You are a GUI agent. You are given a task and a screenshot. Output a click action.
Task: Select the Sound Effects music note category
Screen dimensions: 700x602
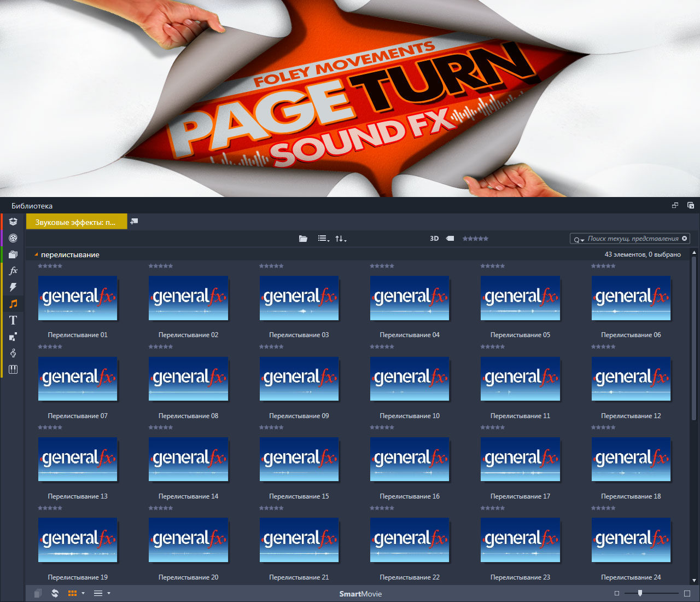(x=13, y=304)
